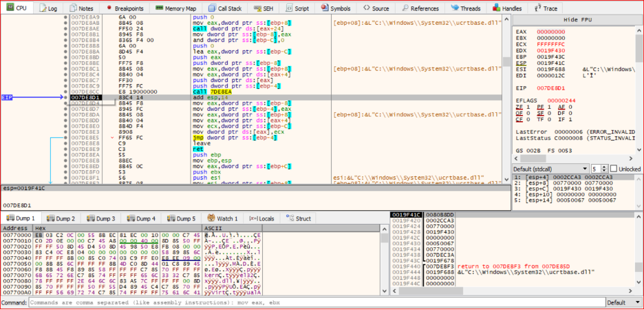Click the Address column header in dump

point(17,228)
